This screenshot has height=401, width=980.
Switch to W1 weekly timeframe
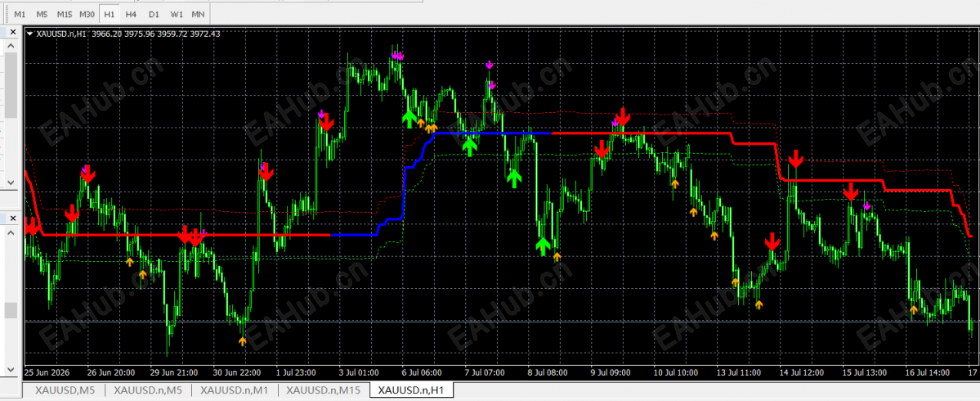[x=177, y=14]
